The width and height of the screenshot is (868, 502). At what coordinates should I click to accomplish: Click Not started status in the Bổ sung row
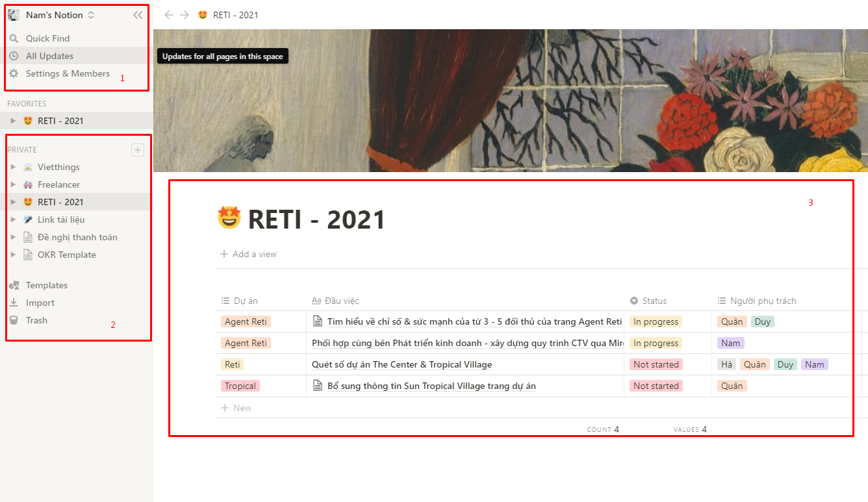pyautogui.click(x=656, y=386)
